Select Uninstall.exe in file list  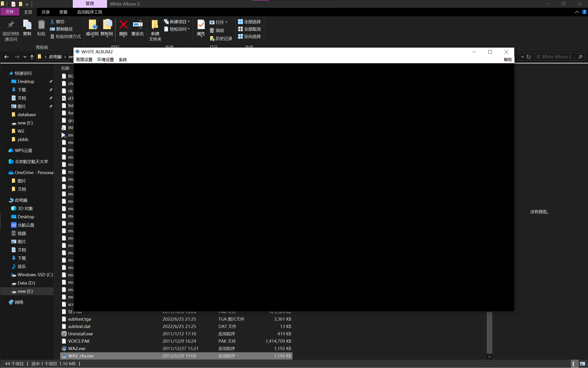(176, 334)
